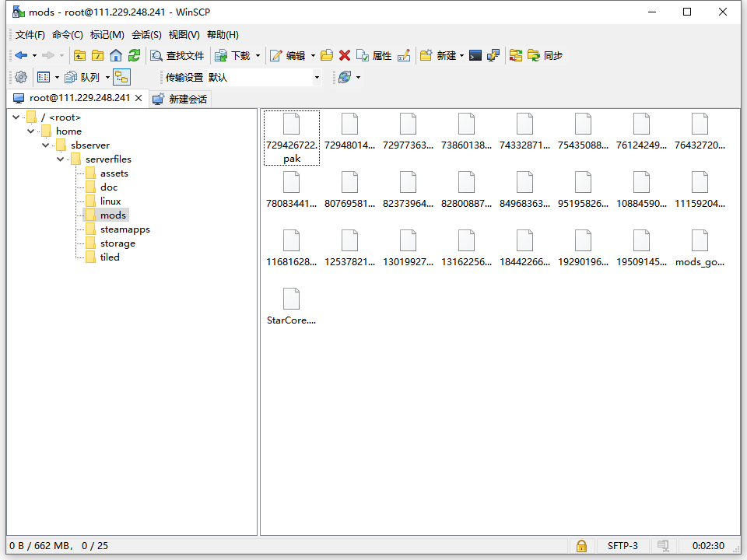The image size is (747, 560).
Task: Collapse the sbserver tree node
Action: point(45,145)
